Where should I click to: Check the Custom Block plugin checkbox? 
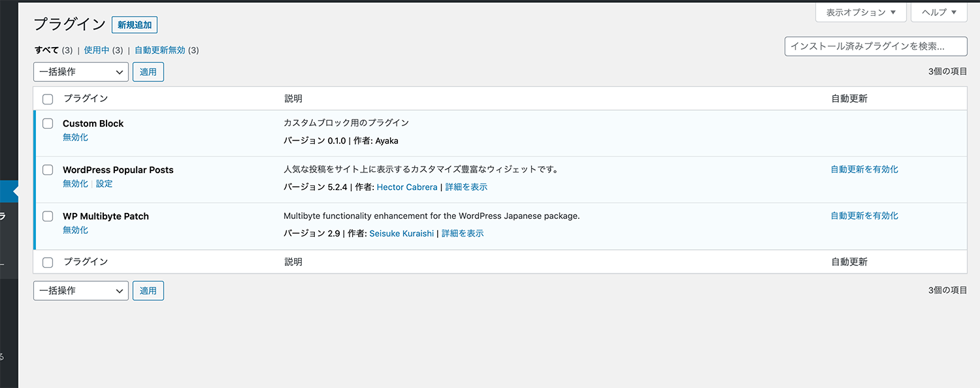(x=47, y=123)
